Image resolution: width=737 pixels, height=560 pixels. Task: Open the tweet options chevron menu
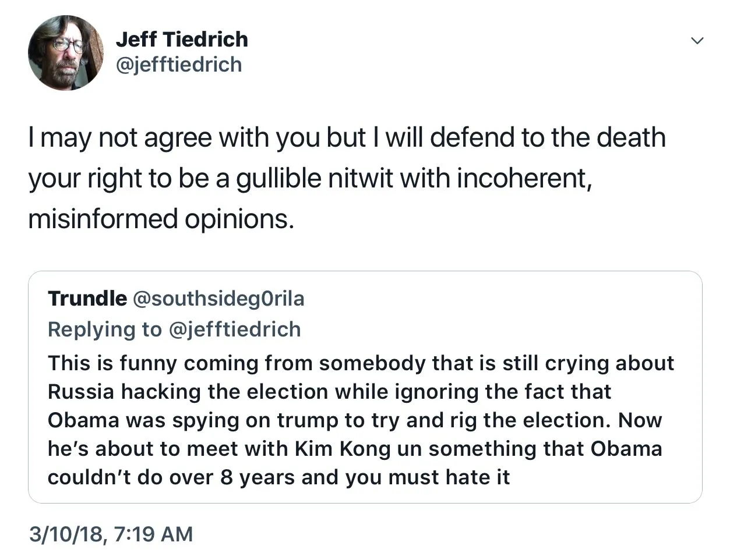pos(697,41)
